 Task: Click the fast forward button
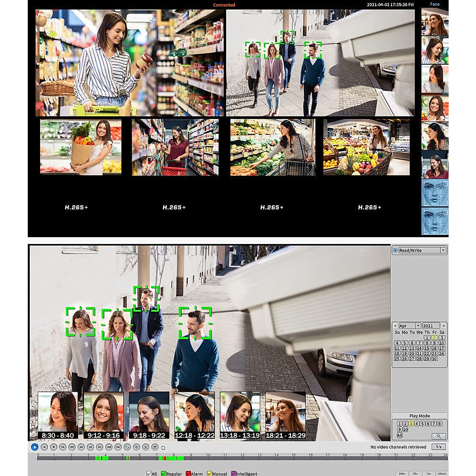coord(81,447)
